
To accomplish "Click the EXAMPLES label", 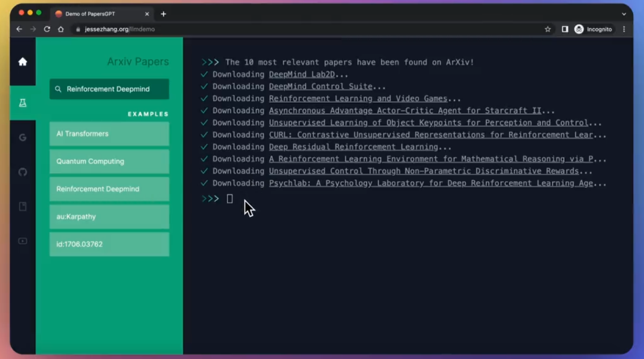I will click(148, 114).
